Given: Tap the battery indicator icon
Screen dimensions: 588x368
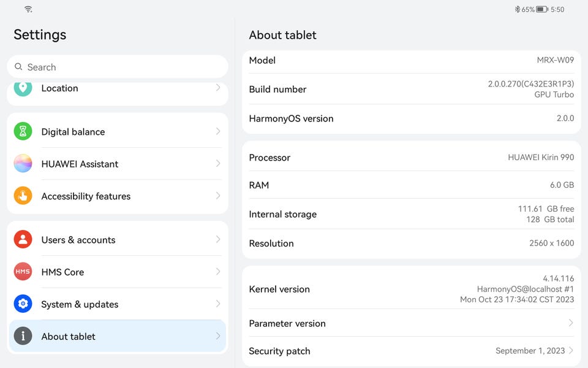Looking at the screenshot, I should coord(542,9).
